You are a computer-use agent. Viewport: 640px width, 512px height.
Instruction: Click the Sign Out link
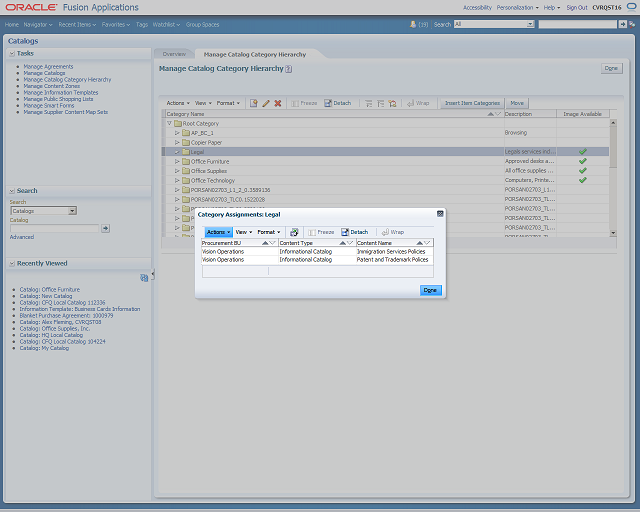point(577,7)
